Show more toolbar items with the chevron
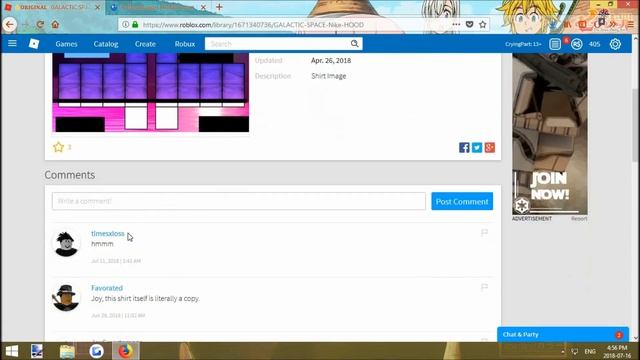This screenshot has width=640, height=360. 613,24
